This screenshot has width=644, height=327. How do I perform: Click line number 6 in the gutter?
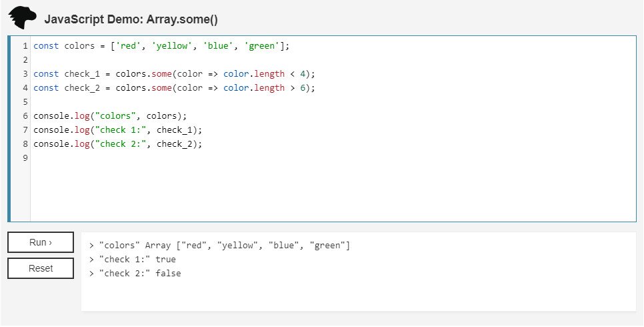click(x=25, y=115)
